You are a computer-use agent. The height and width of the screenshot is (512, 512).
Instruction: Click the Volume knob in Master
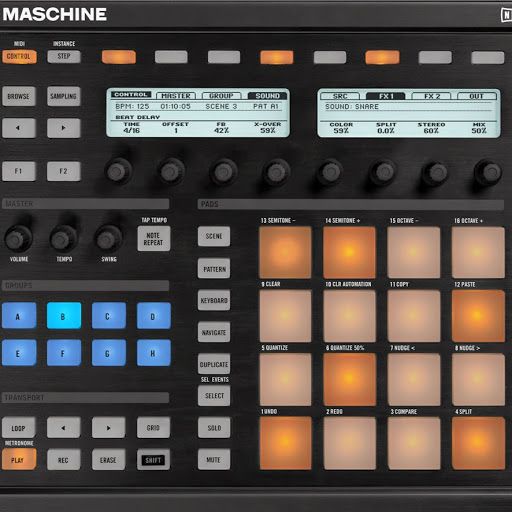click(x=17, y=238)
